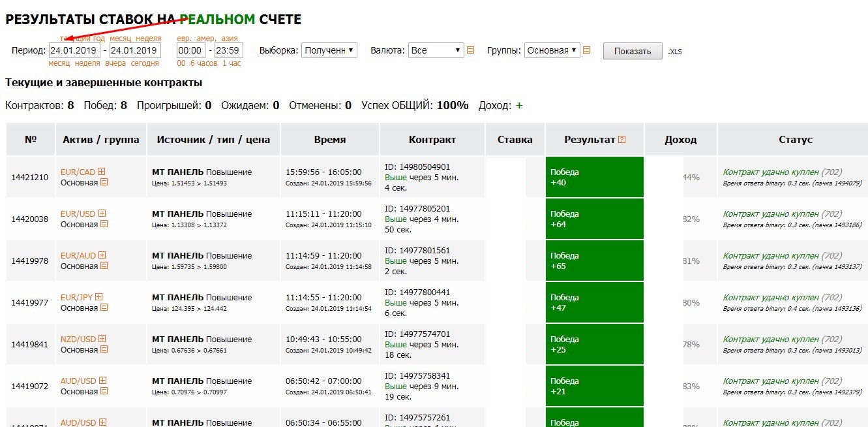Open help icon beside Результат header

pos(621,139)
